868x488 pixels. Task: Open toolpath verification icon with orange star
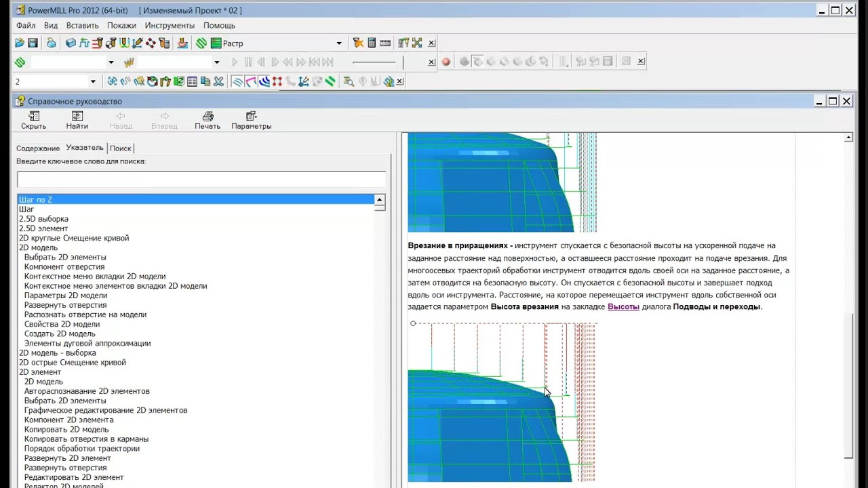(x=358, y=43)
